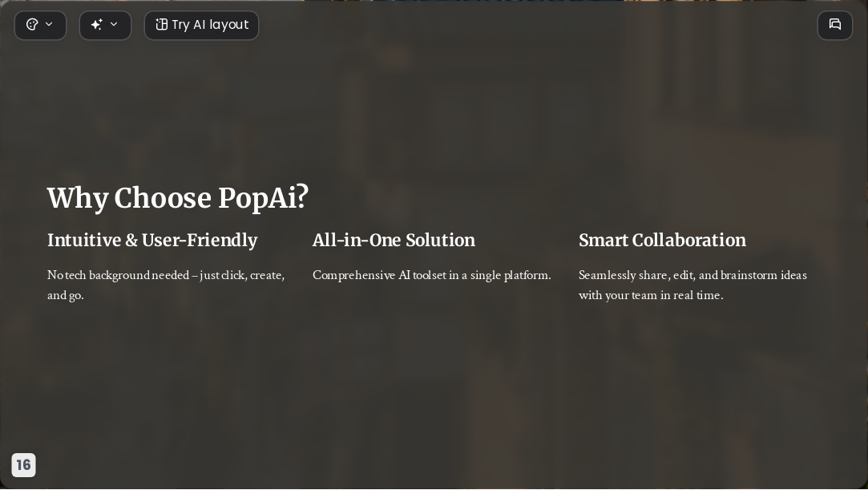Viewport: 868px width, 490px height.
Task: Select the Smart Collaboration heading
Action: pyautogui.click(x=662, y=241)
